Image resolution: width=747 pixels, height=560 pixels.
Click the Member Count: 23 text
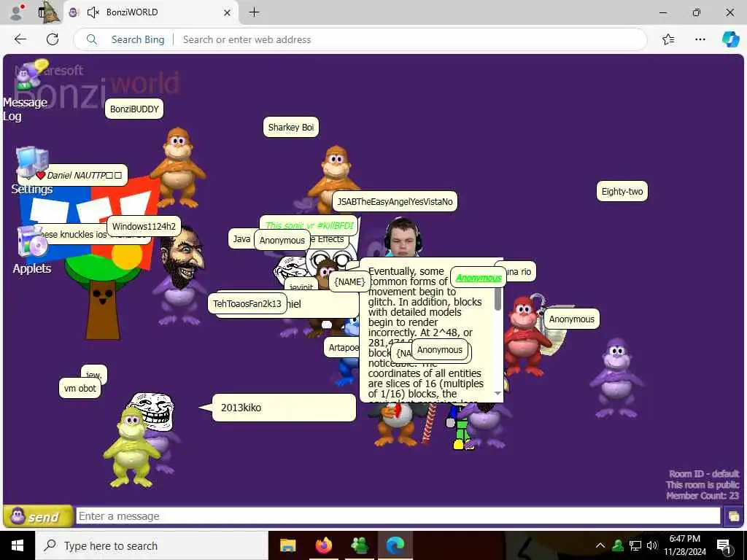click(x=703, y=496)
